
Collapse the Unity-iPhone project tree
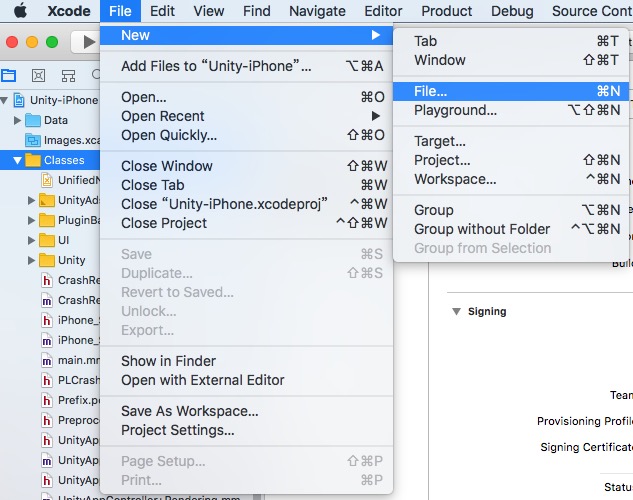[4, 100]
